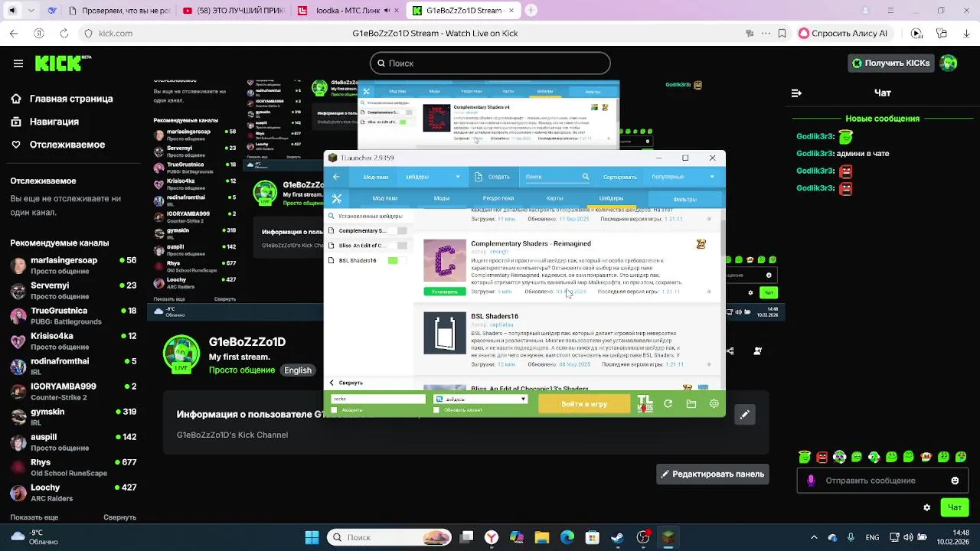The width and height of the screenshot is (980, 551).
Task: Open Kick hamburger menu
Action: click(x=18, y=64)
